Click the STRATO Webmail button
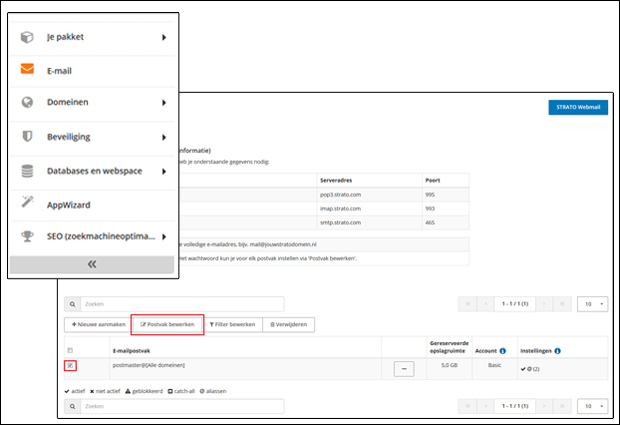 [x=577, y=108]
